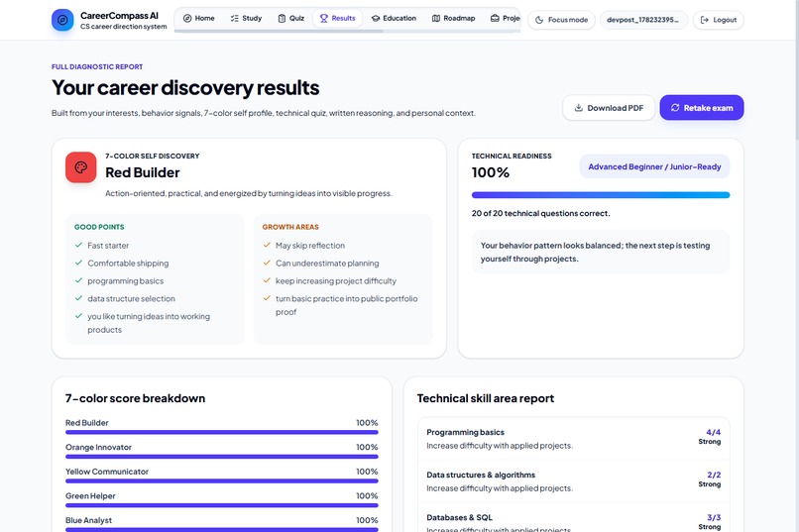Click the page vertical scrollbar
Screen dimensions: 799x532
pos(796,68)
